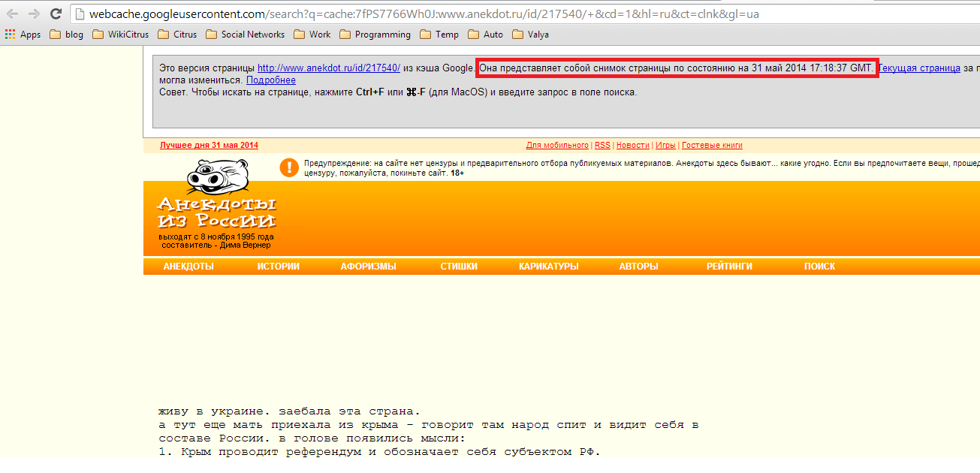Focus the webcache URL address bar
This screenshot has width=980, height=473.
526,14
